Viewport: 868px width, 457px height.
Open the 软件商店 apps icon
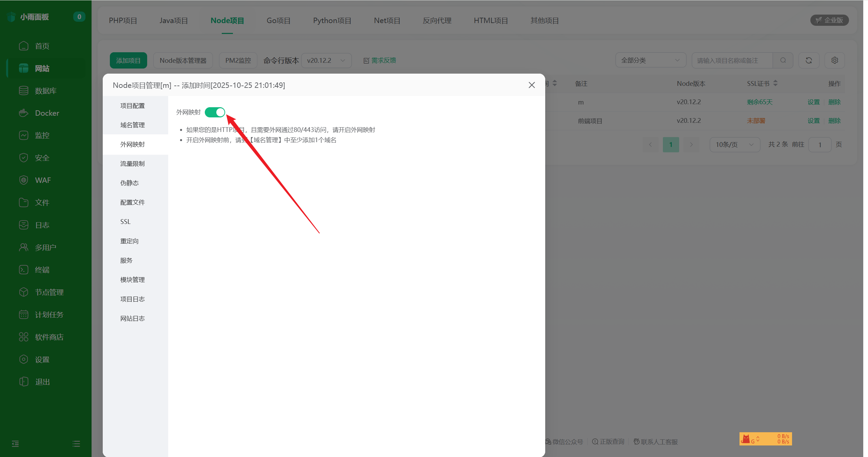23,337
